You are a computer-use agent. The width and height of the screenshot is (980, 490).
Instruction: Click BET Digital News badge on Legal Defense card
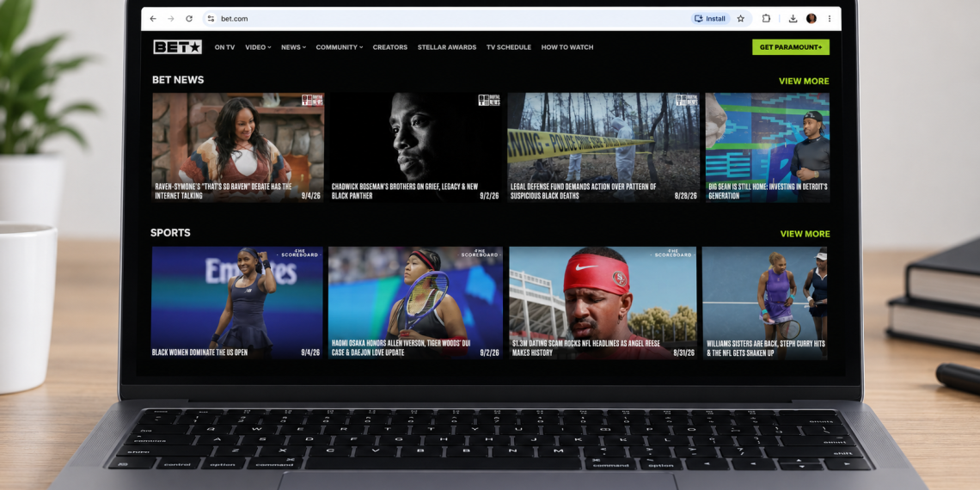click(686, 100)
